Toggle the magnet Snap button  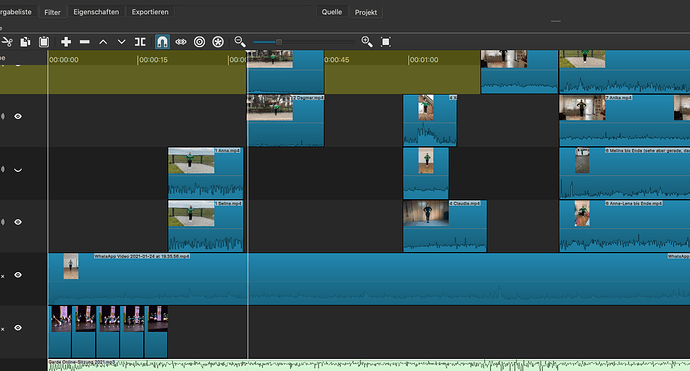click(x=162, y=42)
